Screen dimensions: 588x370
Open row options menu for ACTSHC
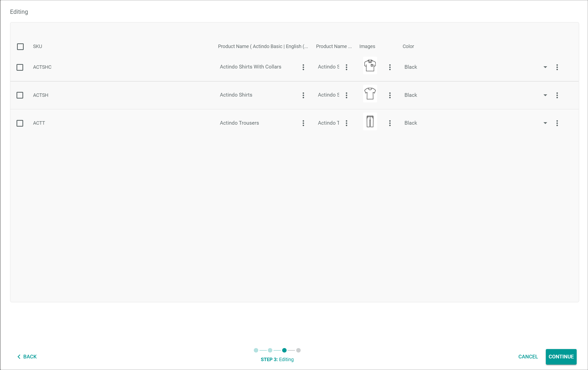click(x=557, y=67)
